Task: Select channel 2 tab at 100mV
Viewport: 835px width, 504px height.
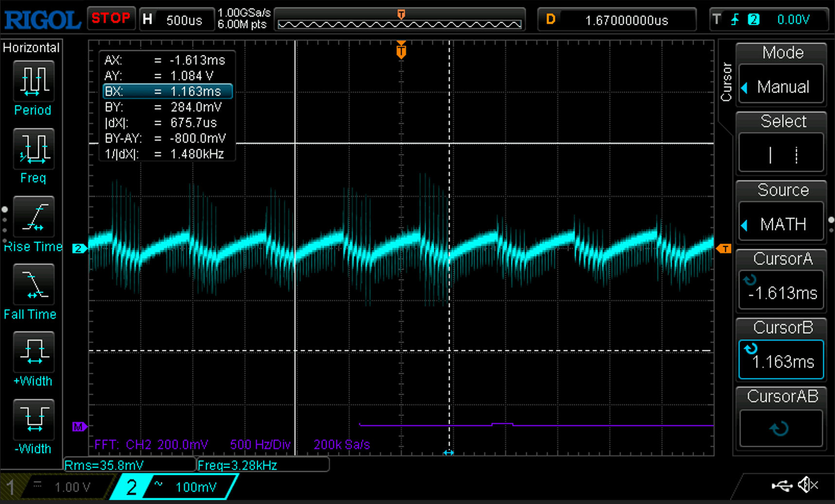Action: 174,487
